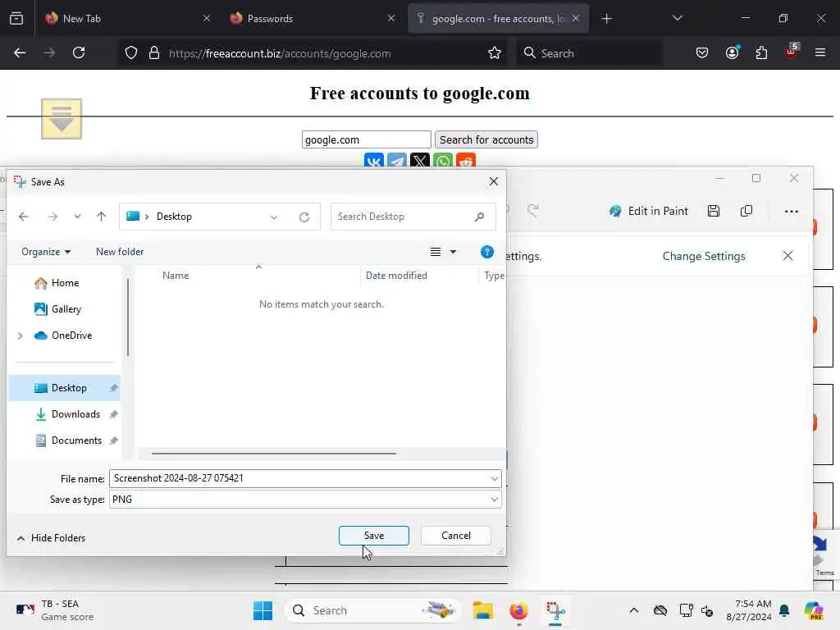Collapse with Hide Folders
The image size is (840, 630).
pyautogui.click(x=52, y=538)
